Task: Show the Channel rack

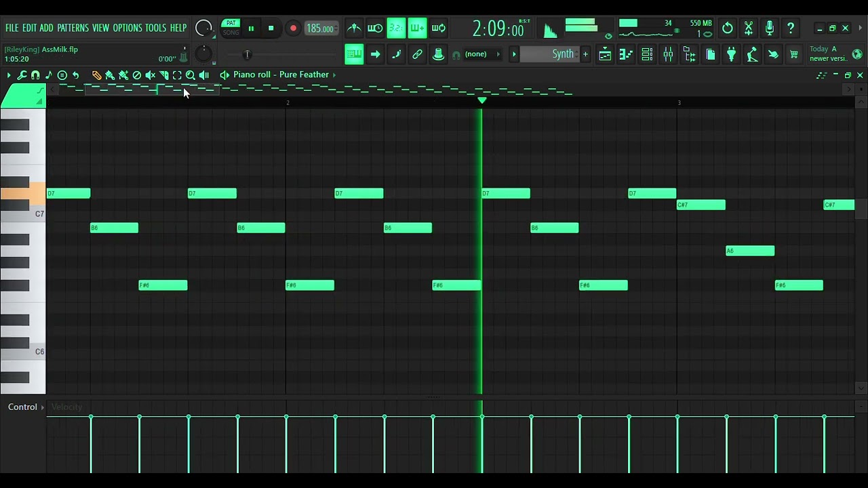Action: [x=647, y=54]
